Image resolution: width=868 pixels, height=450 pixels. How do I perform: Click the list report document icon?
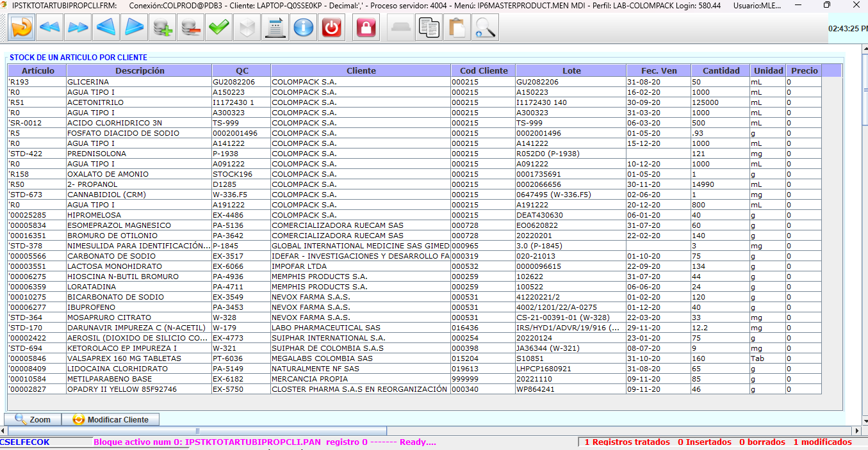275,28
